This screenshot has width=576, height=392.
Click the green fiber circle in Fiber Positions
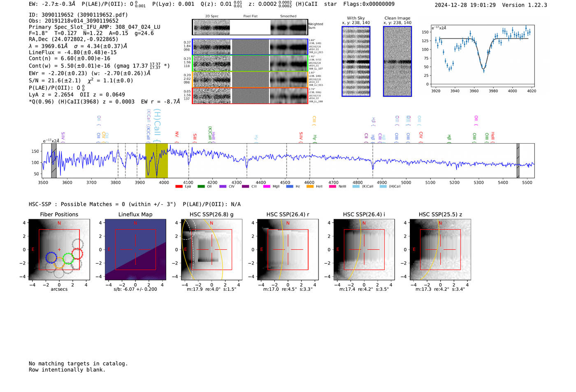[68, 259]
